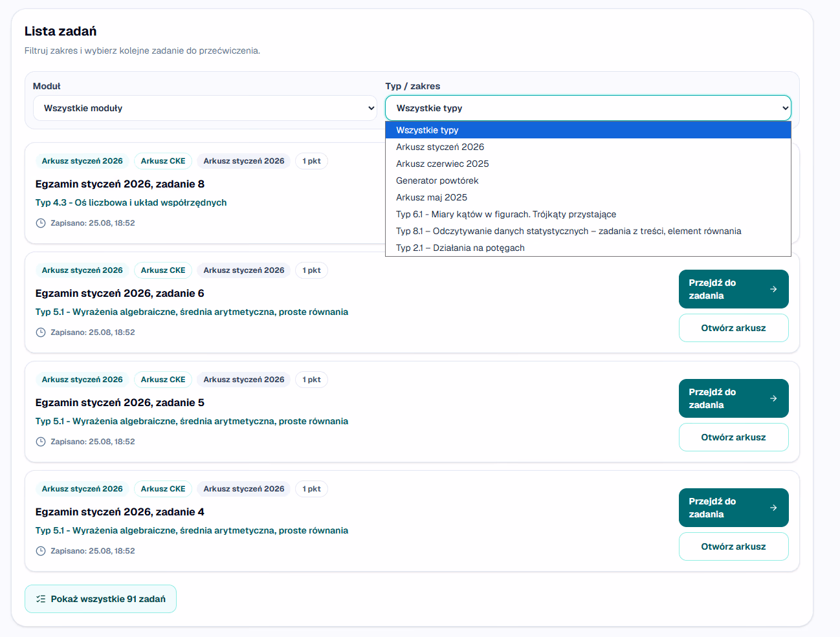Click 1 pkt badge in zadanie 5 card
The height and width of the screenshot is (637, 840).
click(311, 380)
